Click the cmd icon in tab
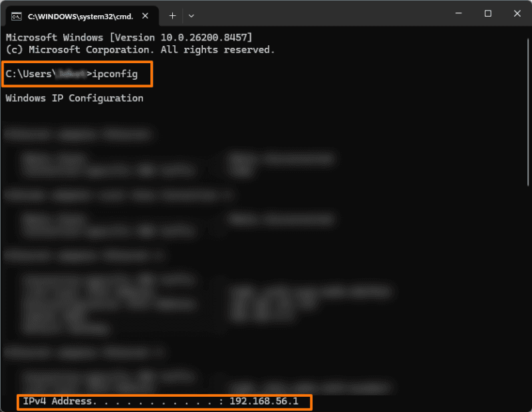Image resolution: width=532 pixels, height=412 pixels. [16, 16]
